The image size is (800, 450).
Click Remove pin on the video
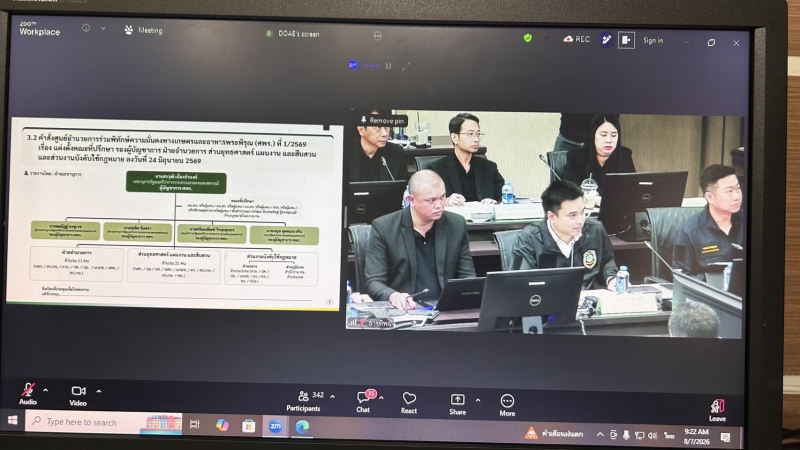click(x=383, y=120)
